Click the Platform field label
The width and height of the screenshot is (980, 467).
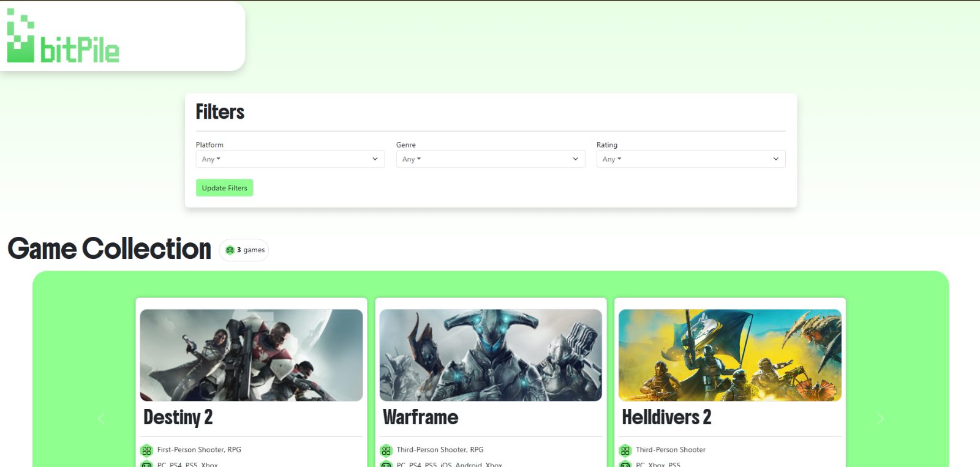(209, 145)
